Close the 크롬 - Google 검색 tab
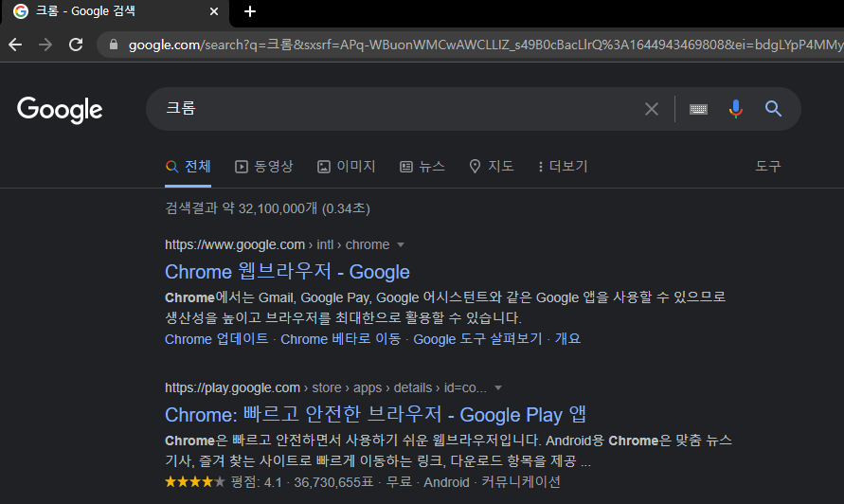The image size is (844, 504). click(x=214, y=11)
